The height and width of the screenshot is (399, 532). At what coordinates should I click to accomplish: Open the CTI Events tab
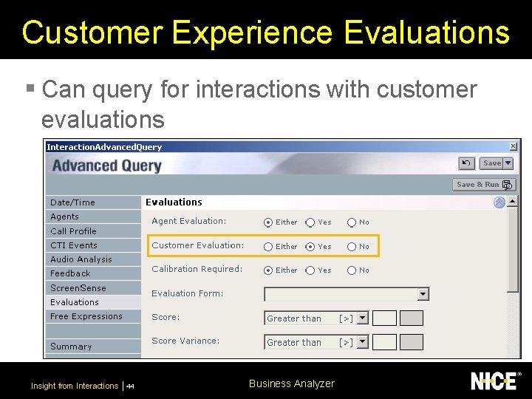93,245
